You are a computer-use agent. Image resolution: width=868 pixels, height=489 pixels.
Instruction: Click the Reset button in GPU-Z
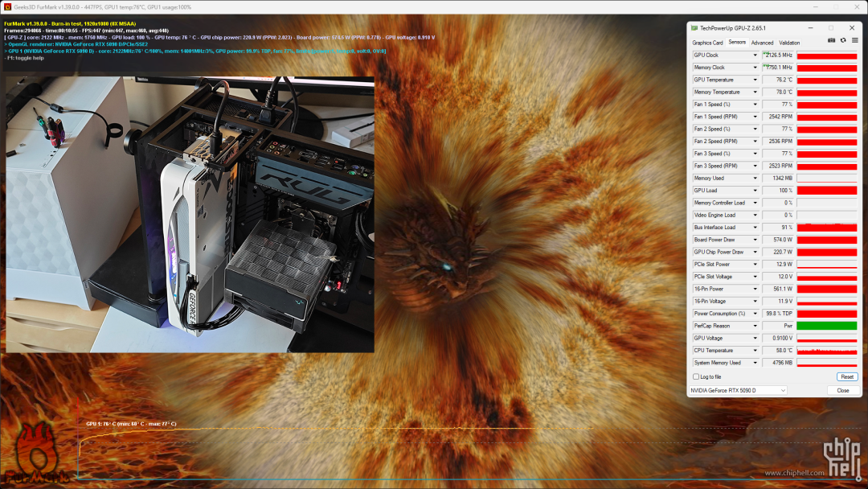pos(847,376)
